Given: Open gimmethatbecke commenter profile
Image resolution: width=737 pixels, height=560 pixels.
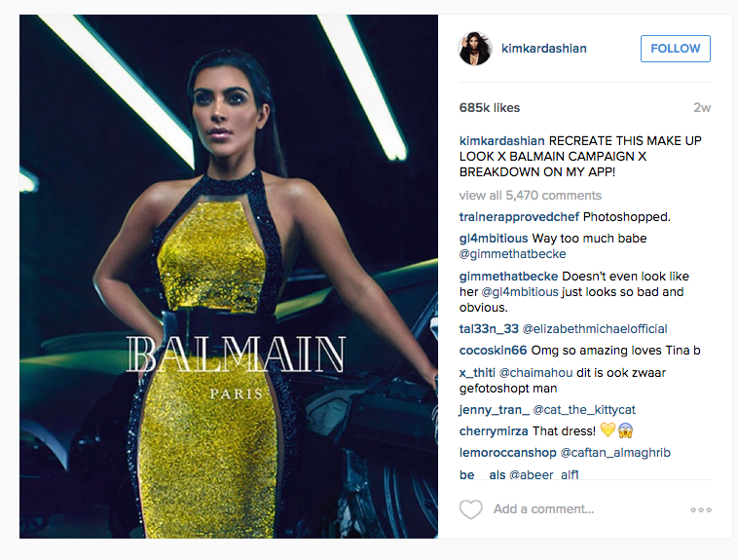Looking at the screenshot, I should click(508, 277).
